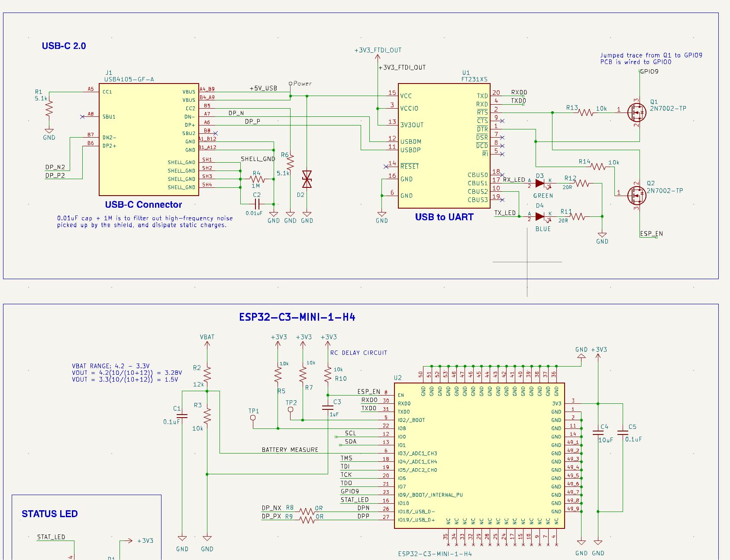The image size is (730, 560).
Task: Click the 'BATTERY MEASURE' net label
Action: point(290,450)
